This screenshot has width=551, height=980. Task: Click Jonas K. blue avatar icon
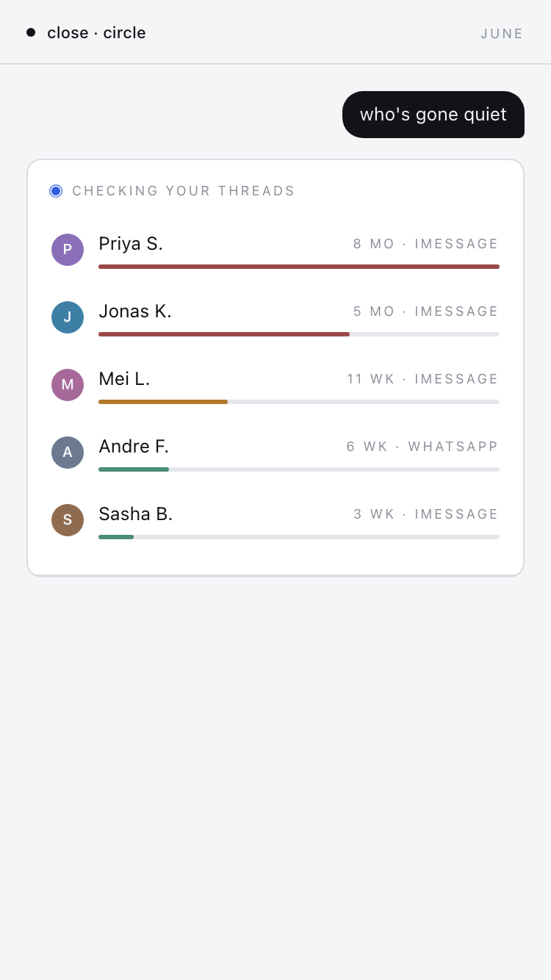coord(68,317)
